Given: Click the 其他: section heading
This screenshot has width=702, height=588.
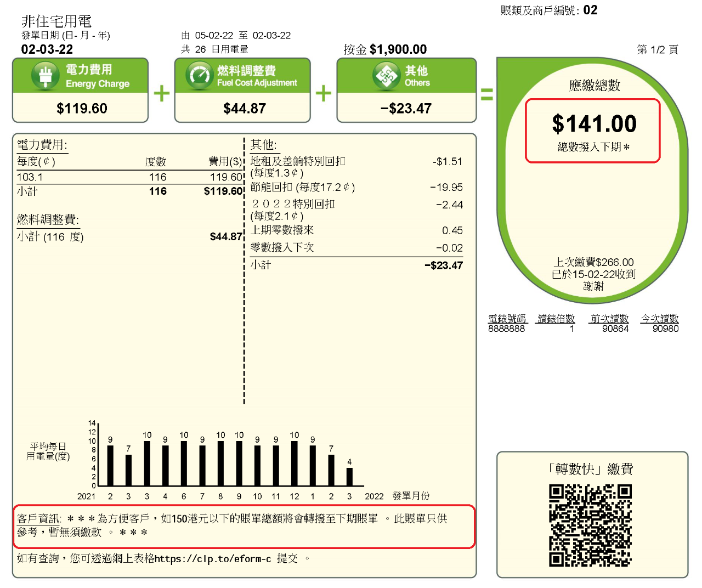Looking at the screenshot, I should (x=264, y=145).
